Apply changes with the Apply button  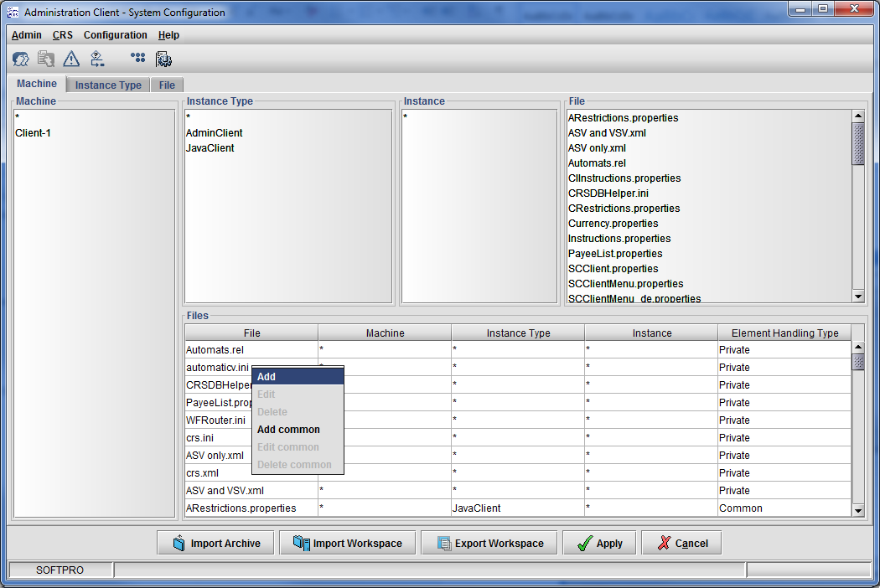599,543
